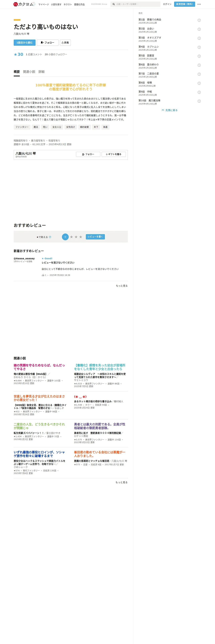Open related novel 世直しを夢見る才女が仕えたのは
The image size is (215, 644).
click(x=39, y=398)
